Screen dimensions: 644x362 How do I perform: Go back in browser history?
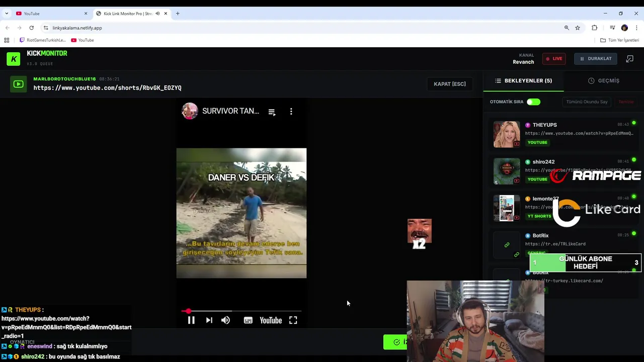pos(7,28)
